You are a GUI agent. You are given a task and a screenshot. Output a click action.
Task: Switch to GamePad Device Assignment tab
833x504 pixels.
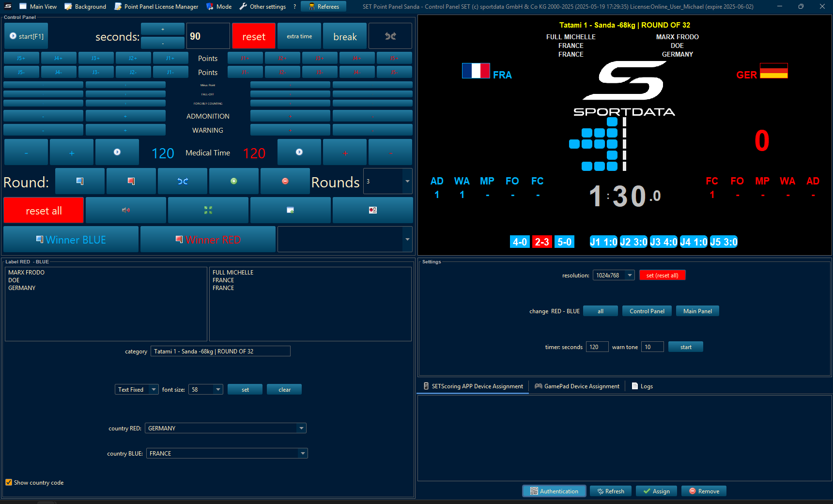pyautogui.click(x=577, y=386)
